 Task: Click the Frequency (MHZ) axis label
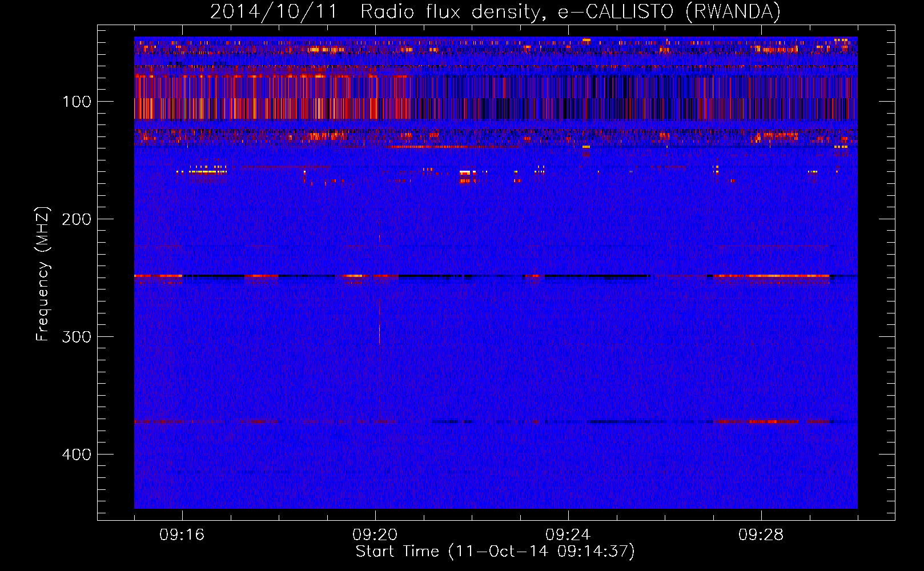point(43,274)
